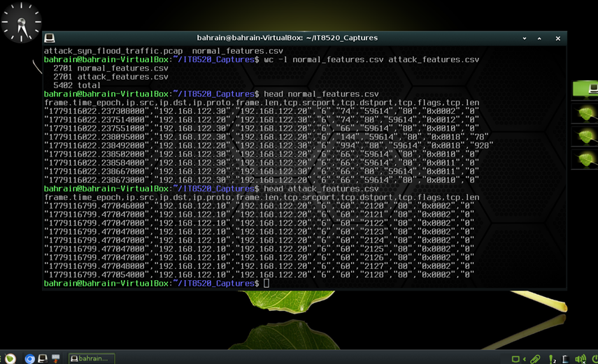Click the attack row with source port 2125
The height and width of the screenshot is (364, 598).
pos(259,249)
